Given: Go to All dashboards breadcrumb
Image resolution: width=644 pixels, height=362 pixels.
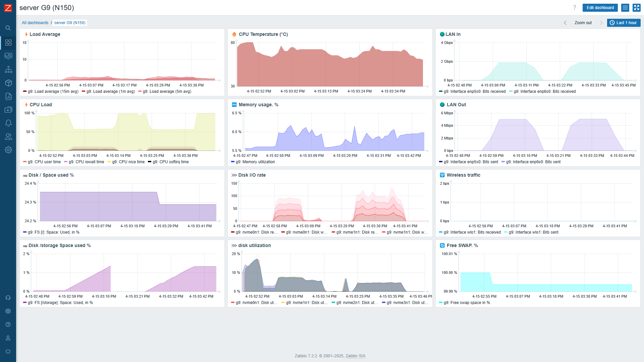Looking at the screenshot, I should (35, 23).
